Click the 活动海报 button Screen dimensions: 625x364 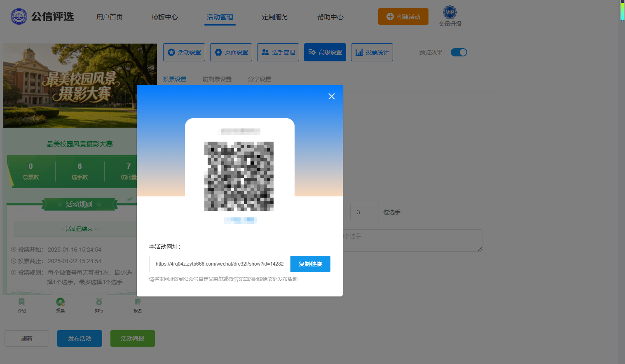pyautogui.click(x=133, y=338)
